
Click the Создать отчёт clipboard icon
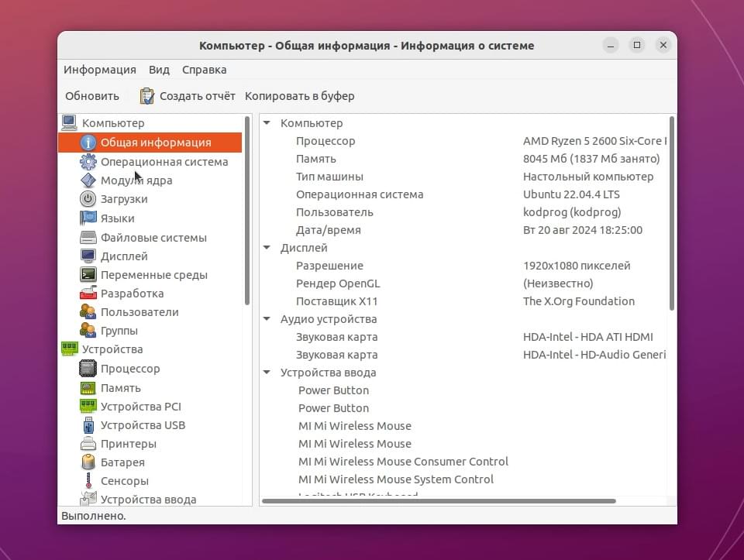[146, 96]
